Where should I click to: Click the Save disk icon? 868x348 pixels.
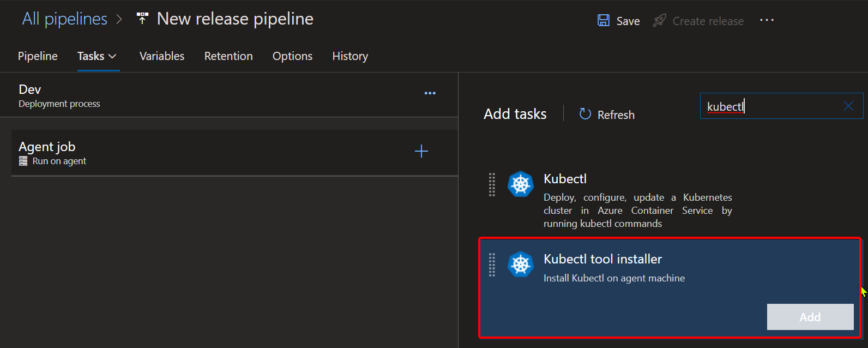pyautogui.click(x=604, y=21)
